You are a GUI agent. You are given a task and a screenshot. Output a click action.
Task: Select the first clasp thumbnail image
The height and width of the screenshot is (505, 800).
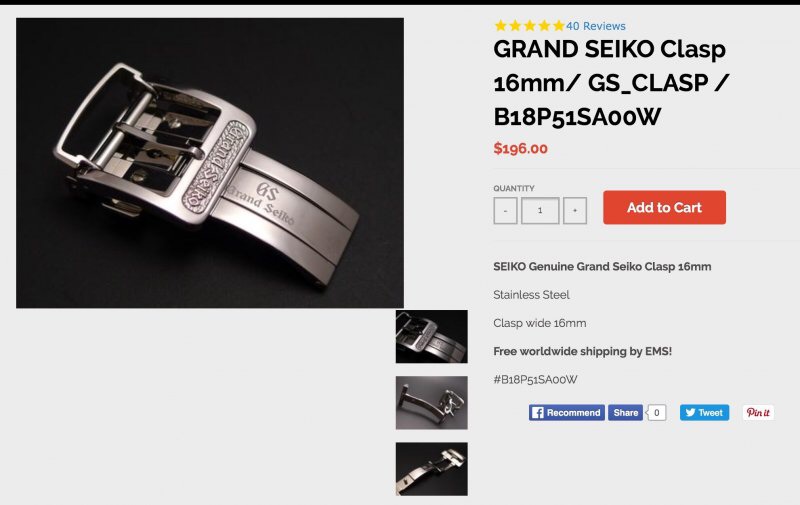[x=432, y=337]
